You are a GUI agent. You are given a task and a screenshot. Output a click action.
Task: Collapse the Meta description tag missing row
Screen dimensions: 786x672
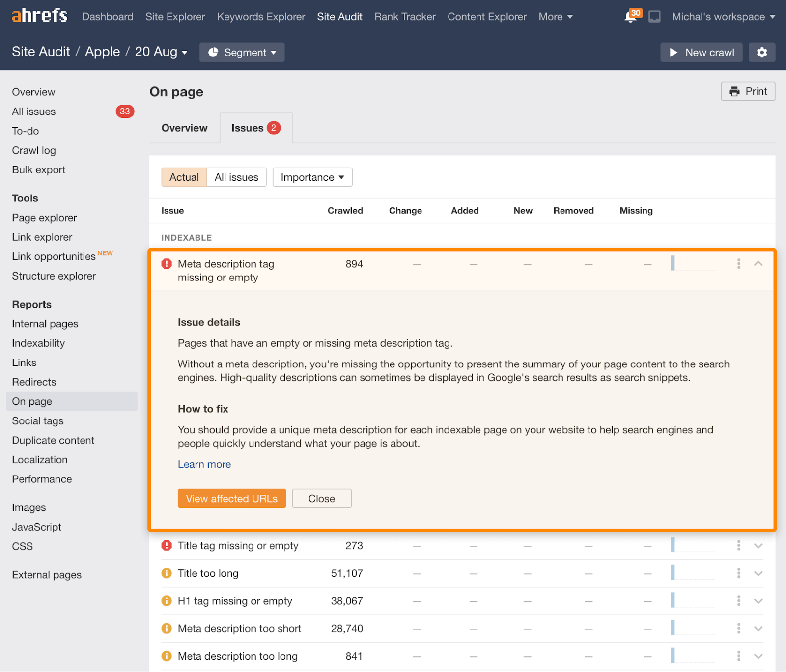point(758,264)
